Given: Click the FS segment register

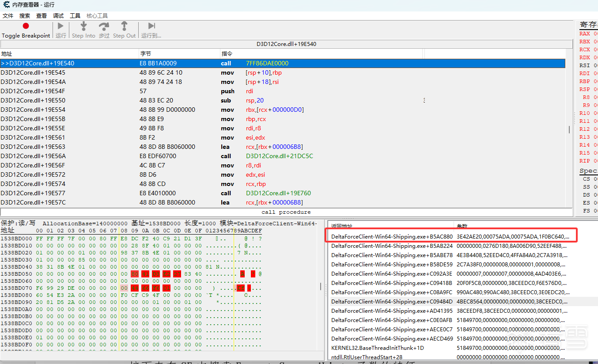Looking at the screenshot, I should point(590,211).
